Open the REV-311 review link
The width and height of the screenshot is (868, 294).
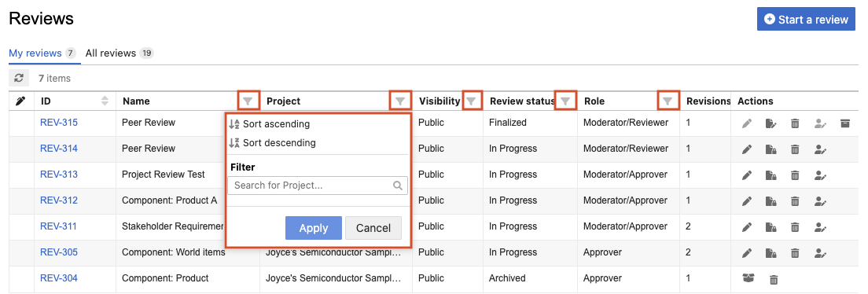tap(59, 226)
